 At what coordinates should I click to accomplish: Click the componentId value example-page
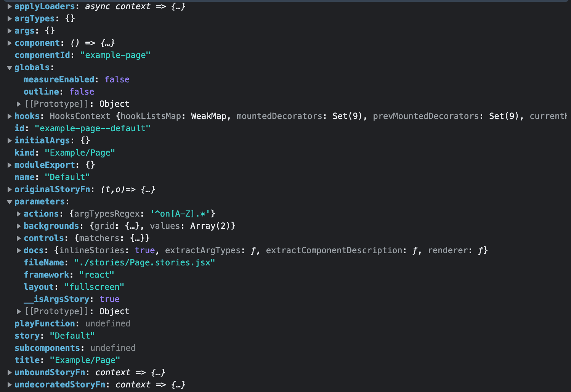115,55
